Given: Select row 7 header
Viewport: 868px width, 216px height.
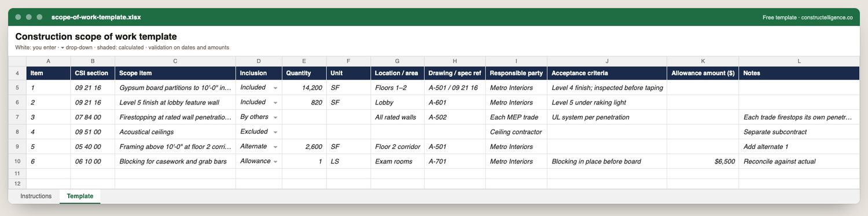Looking at the screenshot, I should pos(17,117).
